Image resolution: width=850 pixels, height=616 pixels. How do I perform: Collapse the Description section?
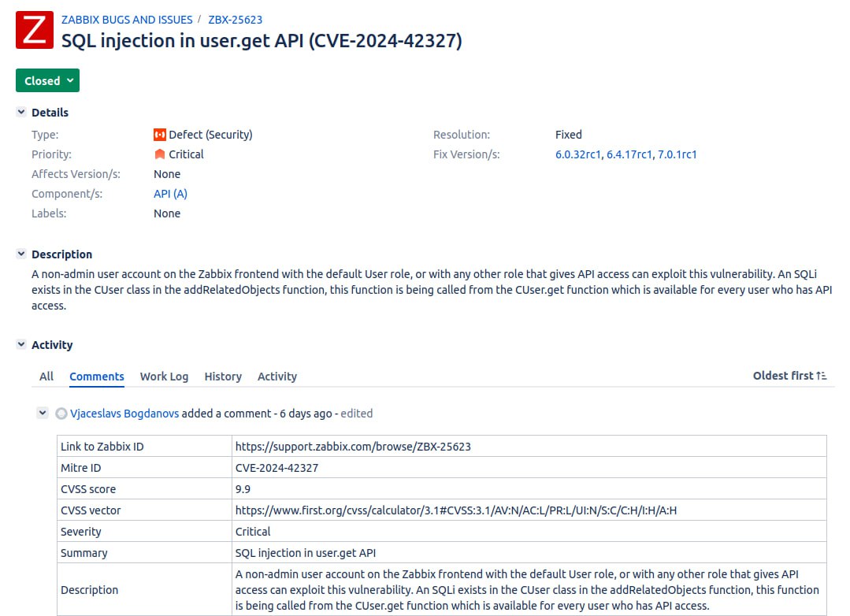click(x=21, y=254)
